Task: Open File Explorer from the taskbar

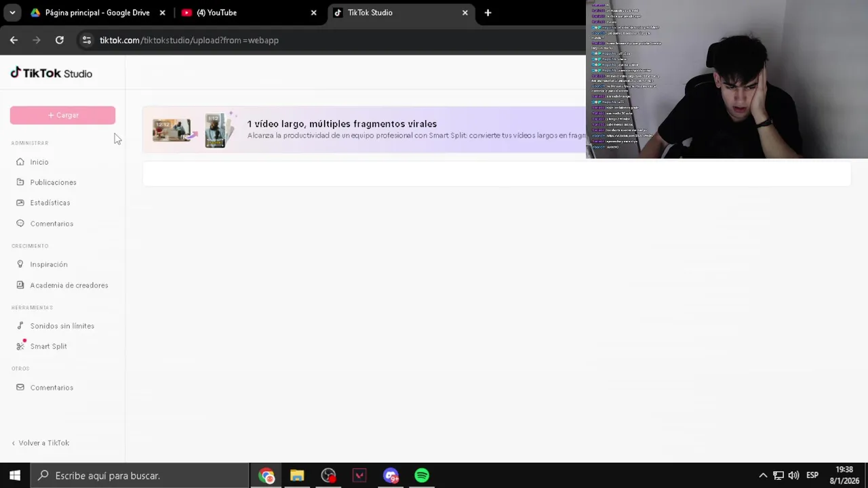Action: point(297,476)
